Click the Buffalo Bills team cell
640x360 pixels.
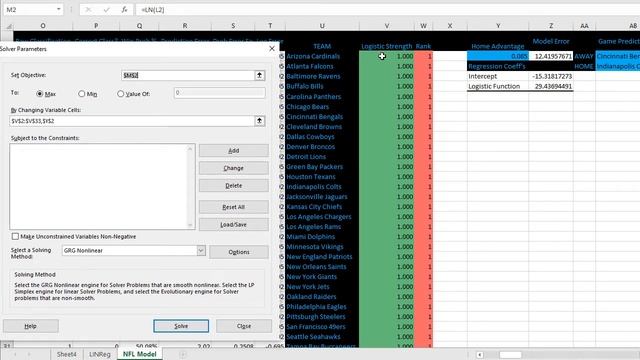tap(322, 86)
